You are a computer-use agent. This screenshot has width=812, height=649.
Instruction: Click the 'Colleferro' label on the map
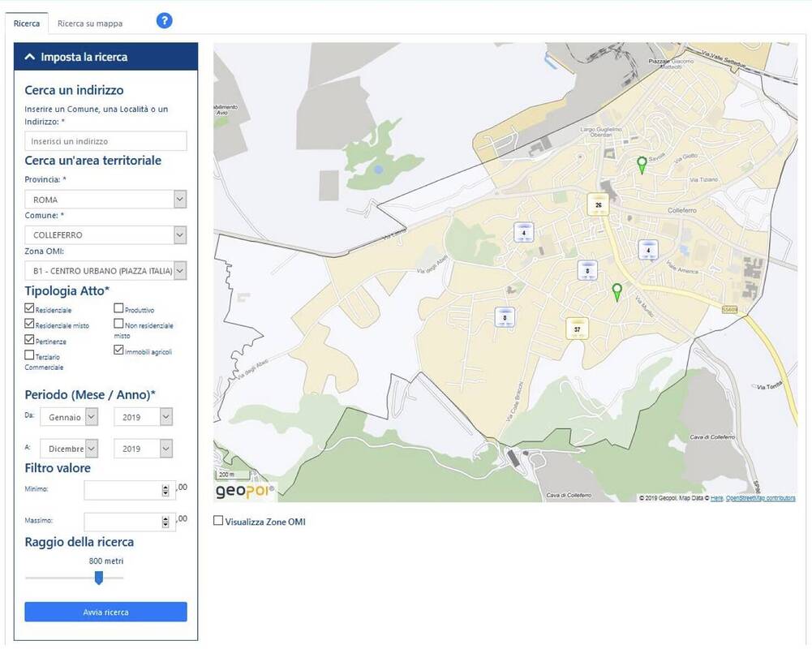pyautogui.click(x=682, y=210)
